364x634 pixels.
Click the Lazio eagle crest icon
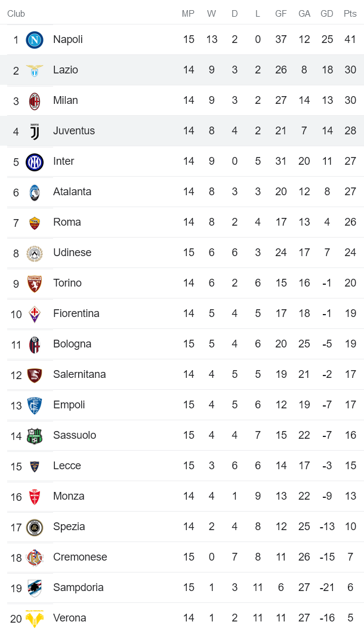35,70
